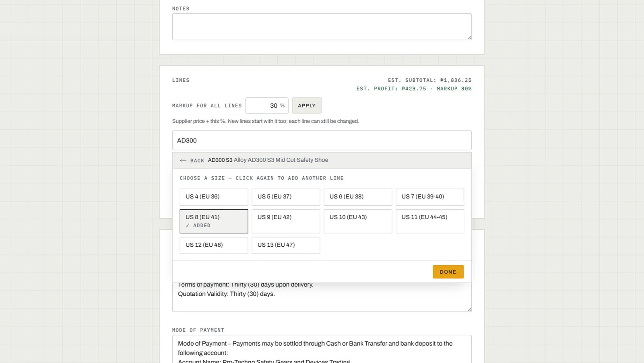644x363 pixels.
Task: Click the 'Choose a size' instruction label
Action: point(262,178)
